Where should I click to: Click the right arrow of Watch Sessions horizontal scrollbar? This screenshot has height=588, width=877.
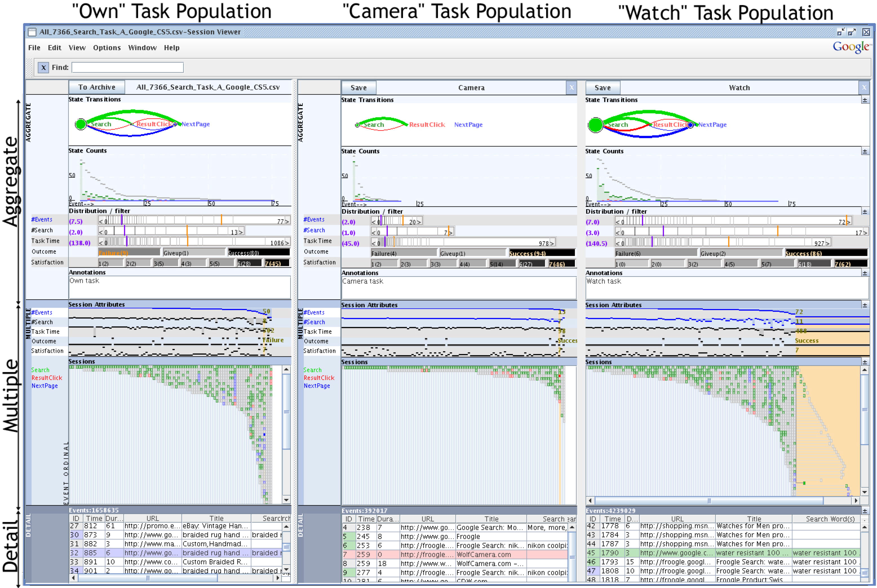(x=856, y=501)
